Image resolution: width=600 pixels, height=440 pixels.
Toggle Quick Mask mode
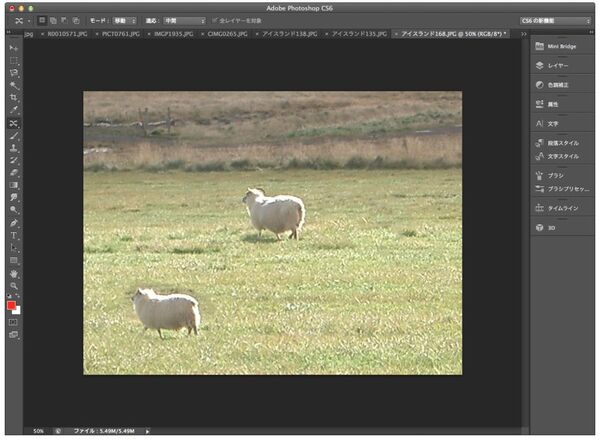tap(13, 322)
